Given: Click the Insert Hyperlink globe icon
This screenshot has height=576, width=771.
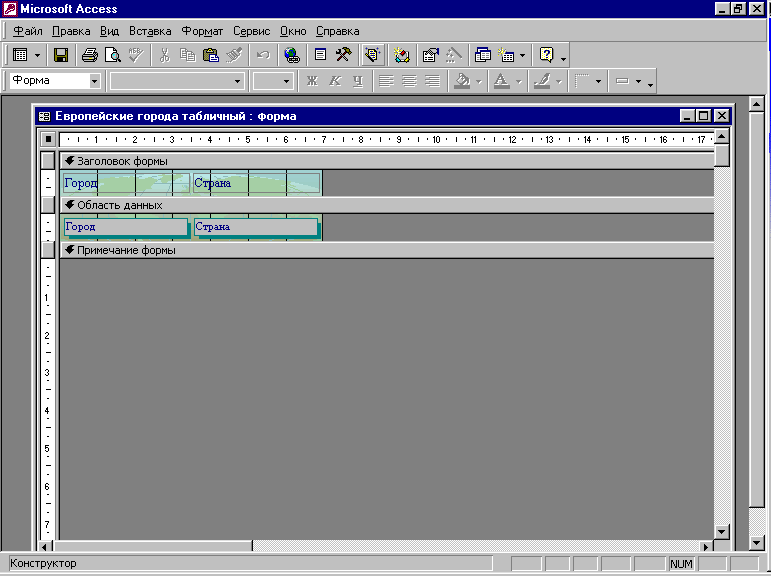Looking at the screenshot, I should (x=292, y=55).
